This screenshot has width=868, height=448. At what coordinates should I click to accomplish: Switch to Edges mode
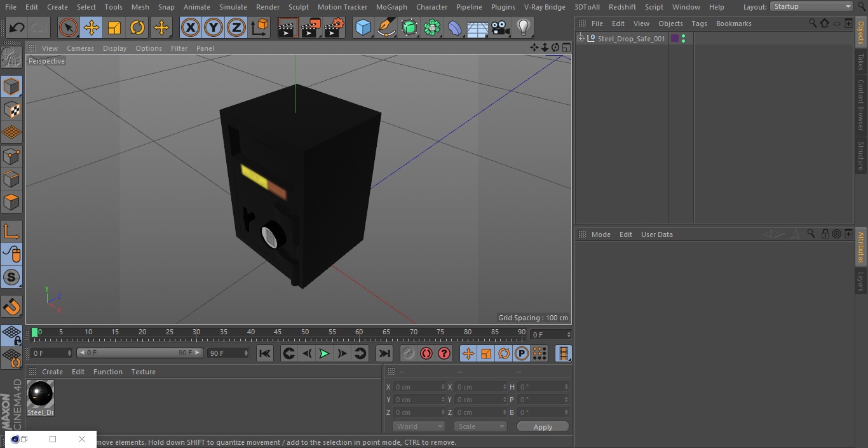[11, 179]
